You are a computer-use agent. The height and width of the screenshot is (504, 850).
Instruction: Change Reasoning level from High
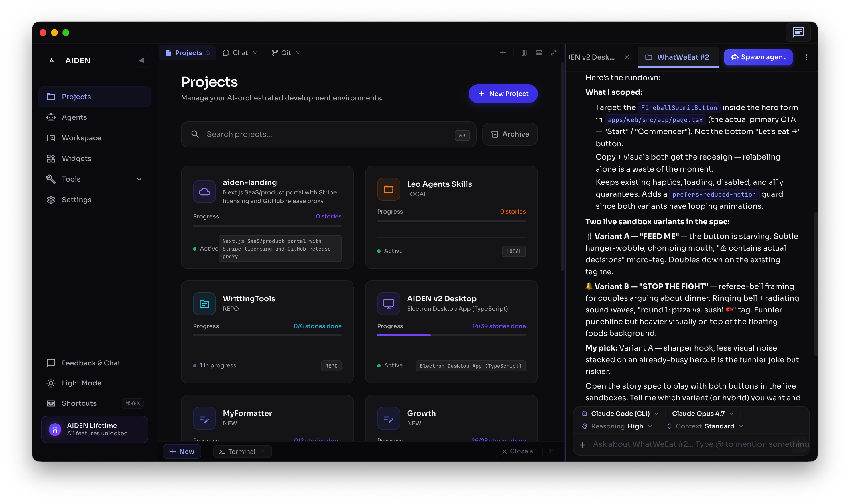pos(617,426)
